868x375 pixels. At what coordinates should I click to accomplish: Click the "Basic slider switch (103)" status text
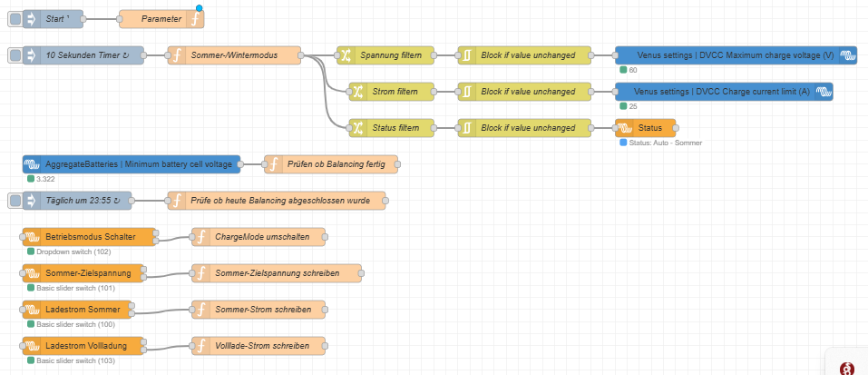pyautogui.click(x=75, y=360)
